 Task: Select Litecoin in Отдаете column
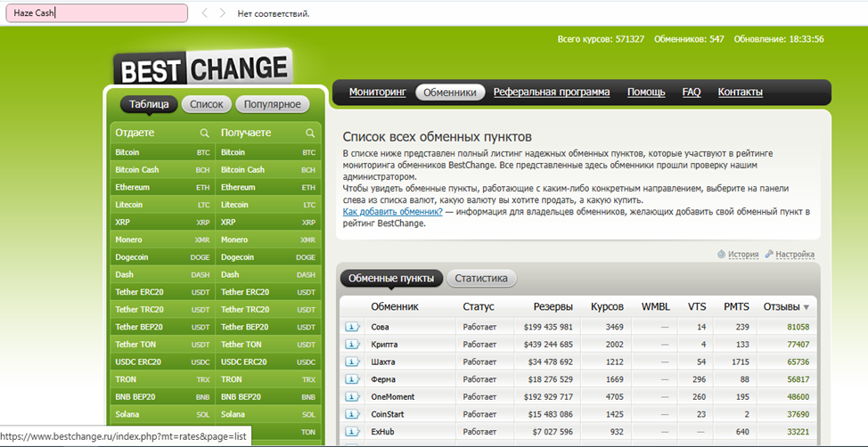point(163,205)
